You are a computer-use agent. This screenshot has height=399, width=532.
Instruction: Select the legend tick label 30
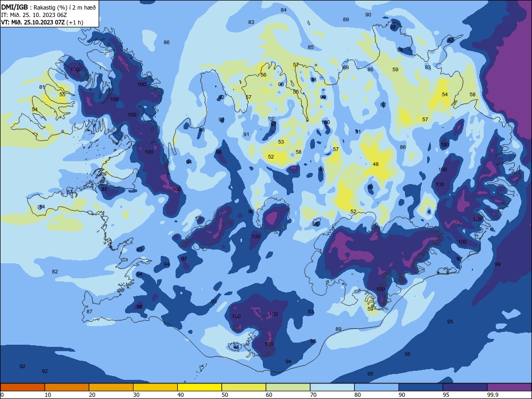[x=136, y=395]
